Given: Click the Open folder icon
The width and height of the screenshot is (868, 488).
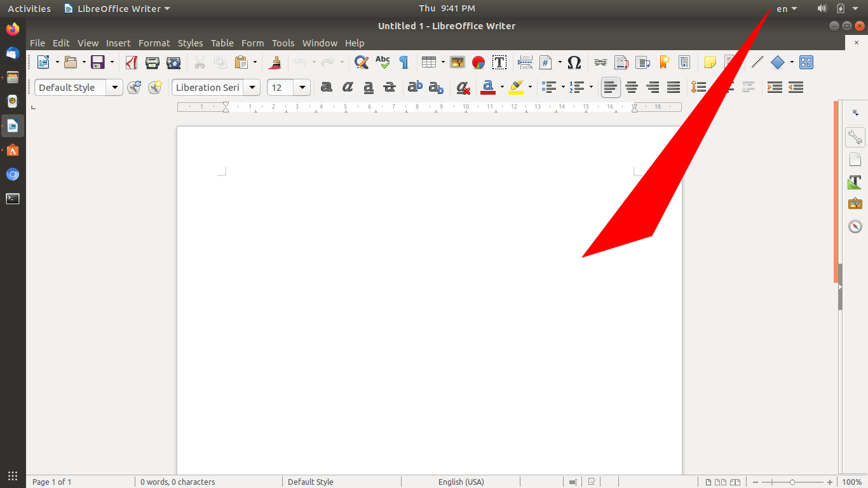Looking at the screenshot, I should (71, 62).
